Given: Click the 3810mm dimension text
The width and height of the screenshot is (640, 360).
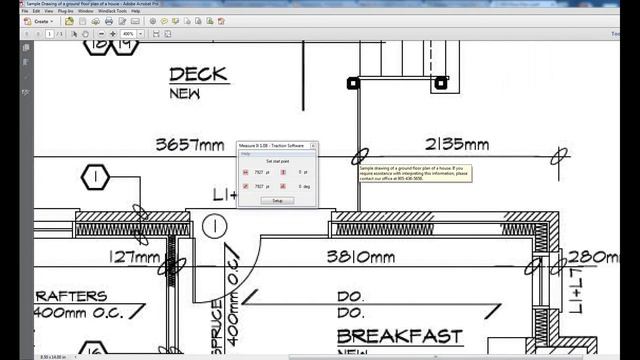Looking at the screenshot, I should tap(361, 257).
